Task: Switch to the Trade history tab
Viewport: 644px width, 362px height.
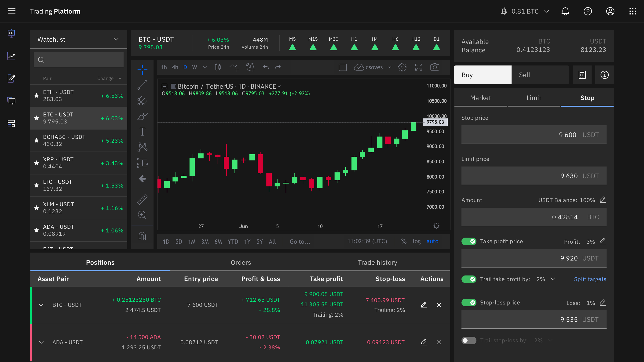Action: click(x=377, y=262)
